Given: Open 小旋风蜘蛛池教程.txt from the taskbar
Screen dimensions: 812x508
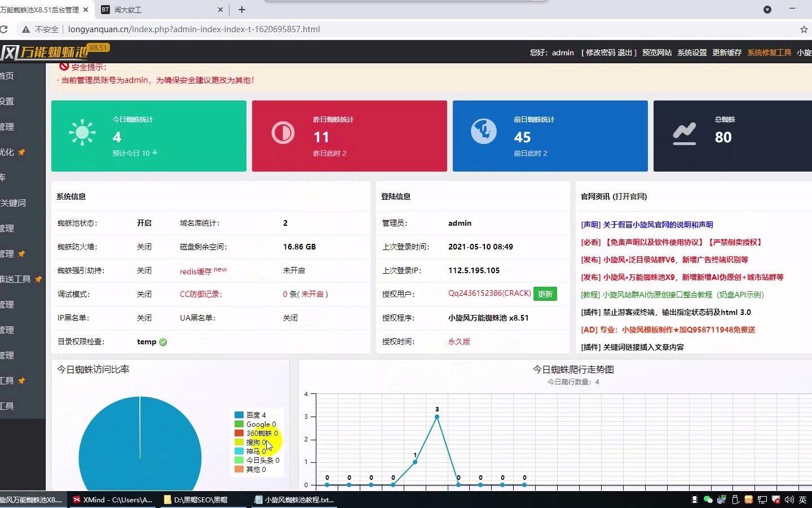Looking at the screenshot, I should (x=294, y=500).
